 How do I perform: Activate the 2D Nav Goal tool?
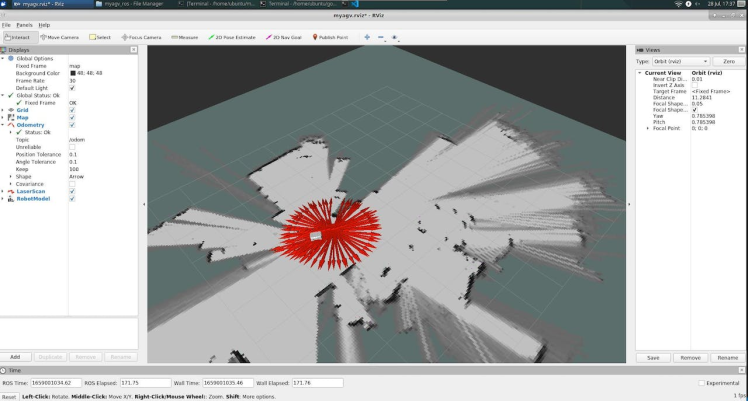click(x=284, y=37)
